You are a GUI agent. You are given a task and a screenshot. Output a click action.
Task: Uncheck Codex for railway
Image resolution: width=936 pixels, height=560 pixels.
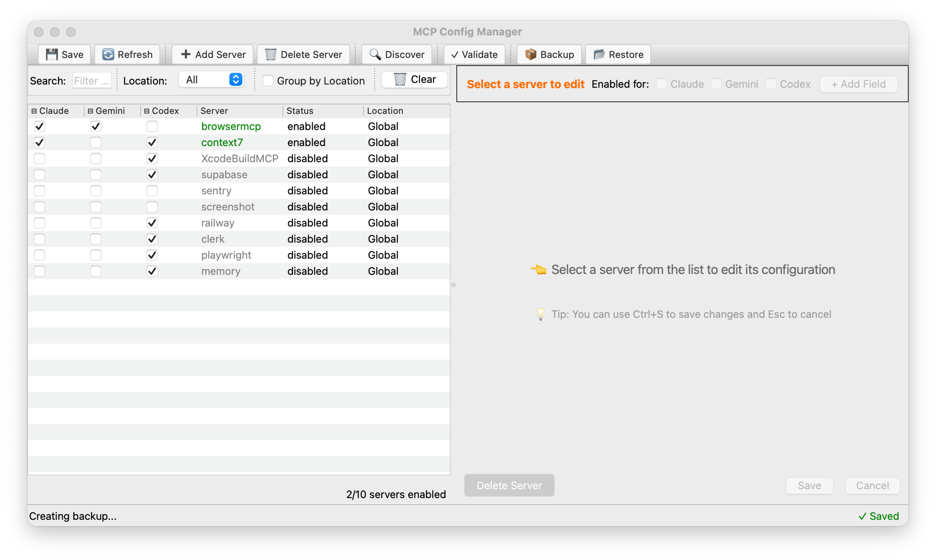click(x=152, y=223)
